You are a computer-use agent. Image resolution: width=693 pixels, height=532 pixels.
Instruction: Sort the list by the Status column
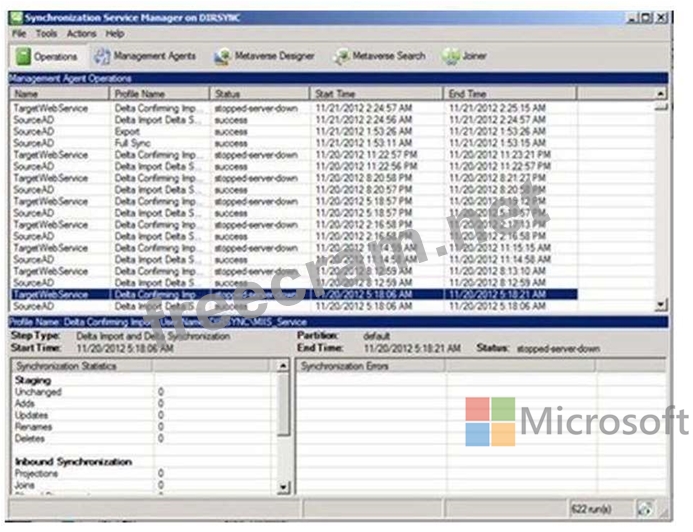point(260,93)
